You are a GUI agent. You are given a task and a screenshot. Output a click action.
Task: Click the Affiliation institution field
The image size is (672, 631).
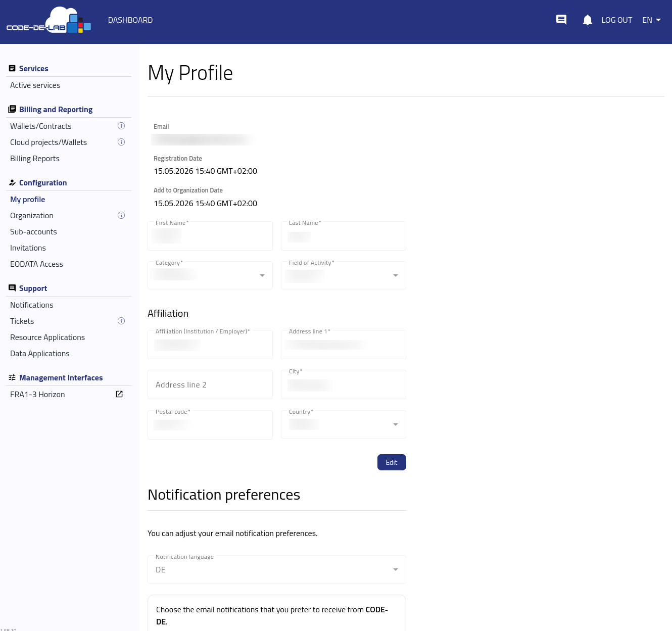(210, 345)
